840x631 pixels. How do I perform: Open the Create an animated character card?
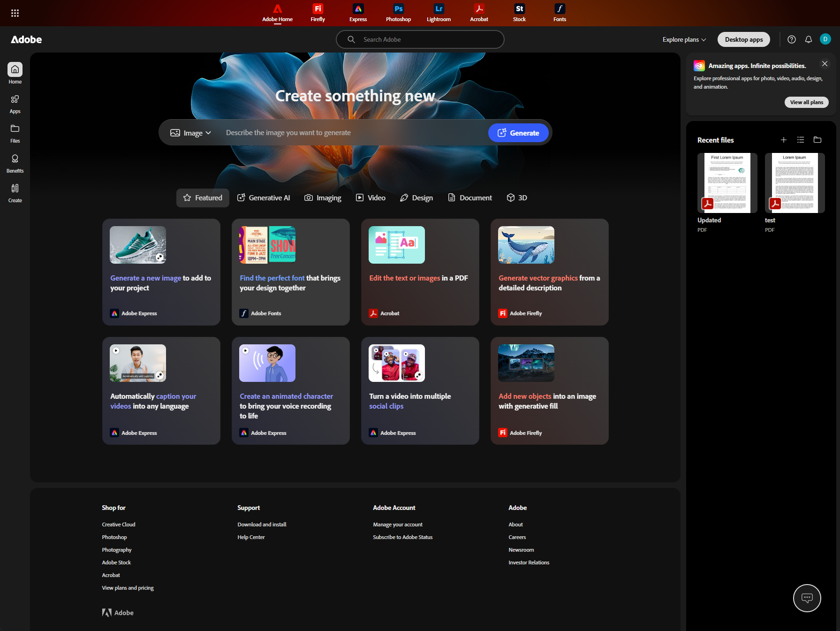(x=291, y=391)
